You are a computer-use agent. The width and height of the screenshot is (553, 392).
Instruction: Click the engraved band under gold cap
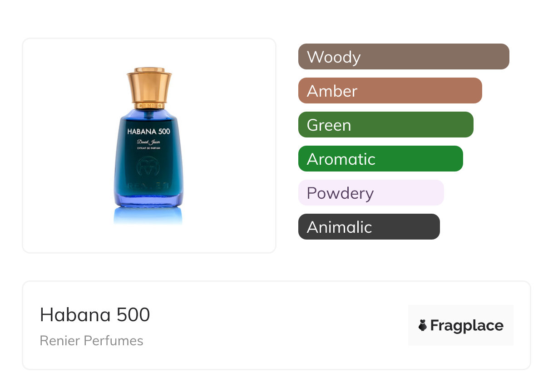pyautogui.click(x=149, y=105)
